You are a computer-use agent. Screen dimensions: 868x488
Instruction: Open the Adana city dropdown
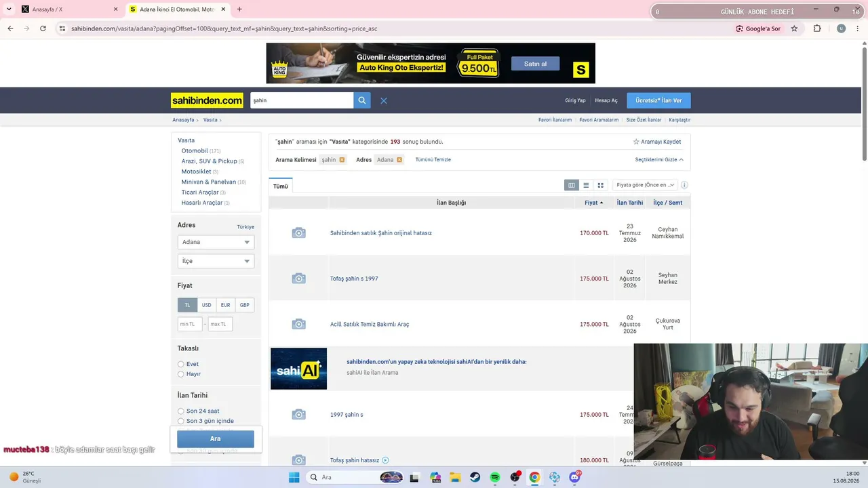pos(216,242)
